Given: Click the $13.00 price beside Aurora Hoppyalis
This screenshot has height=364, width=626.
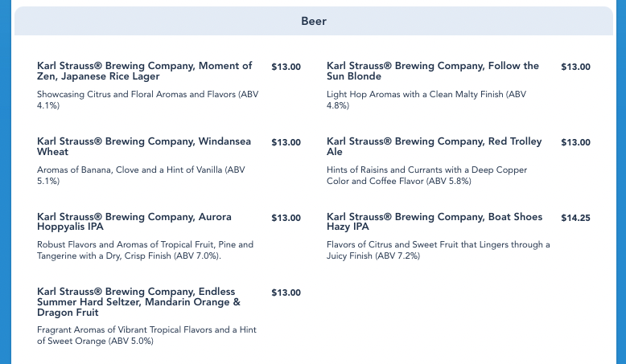Looking at the screenshot, I should (x=286, y=218).
